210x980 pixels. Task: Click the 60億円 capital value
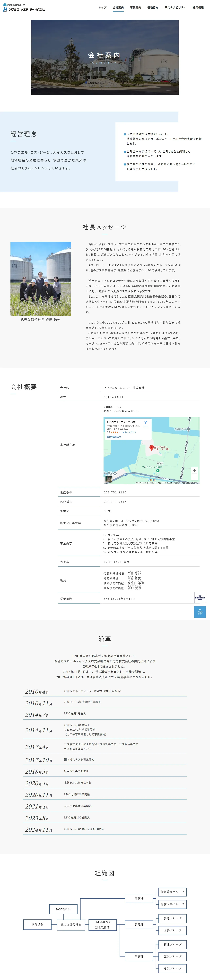[x=108, y=511]
